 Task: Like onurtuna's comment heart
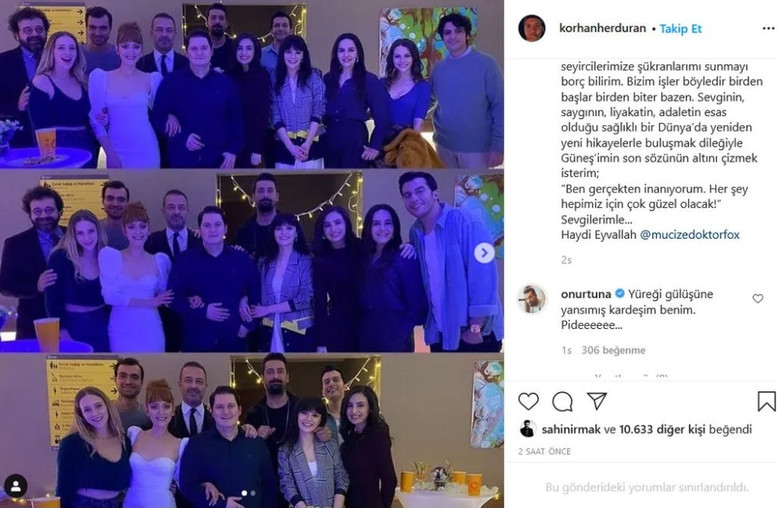758,298
